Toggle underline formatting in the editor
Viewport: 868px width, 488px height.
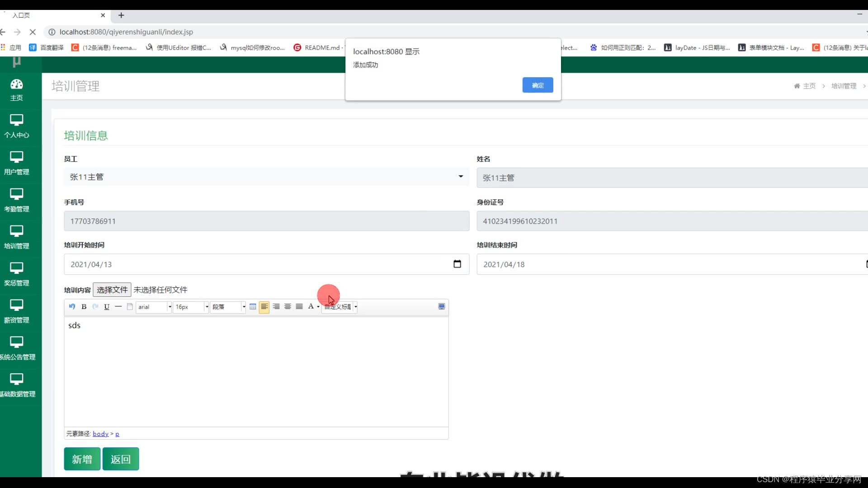coord(107,307)
